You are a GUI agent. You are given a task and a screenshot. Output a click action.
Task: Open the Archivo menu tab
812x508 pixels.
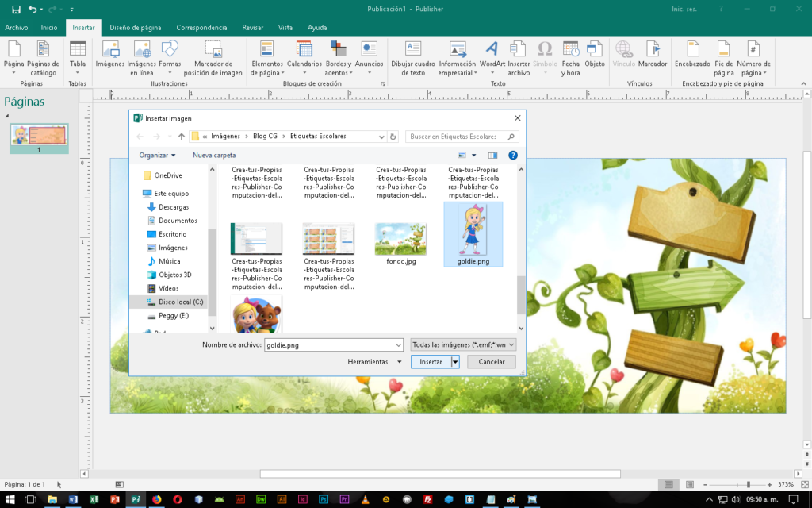click(17, 27)
